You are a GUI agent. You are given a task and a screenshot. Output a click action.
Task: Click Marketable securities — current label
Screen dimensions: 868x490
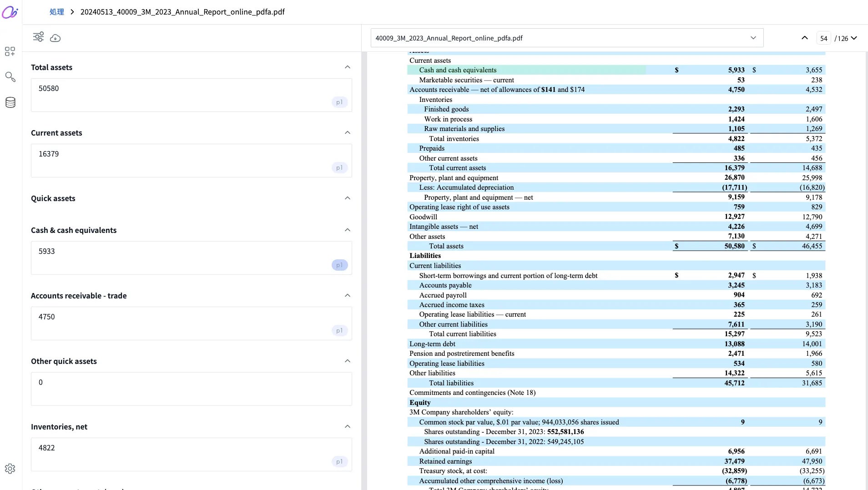(x=466, y=80)
